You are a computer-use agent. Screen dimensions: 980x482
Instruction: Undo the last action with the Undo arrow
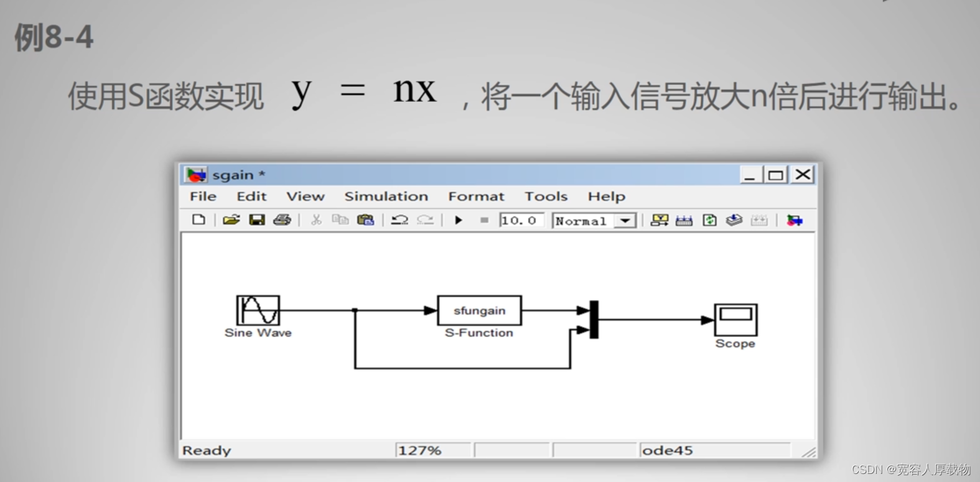[x=399, y=220]
